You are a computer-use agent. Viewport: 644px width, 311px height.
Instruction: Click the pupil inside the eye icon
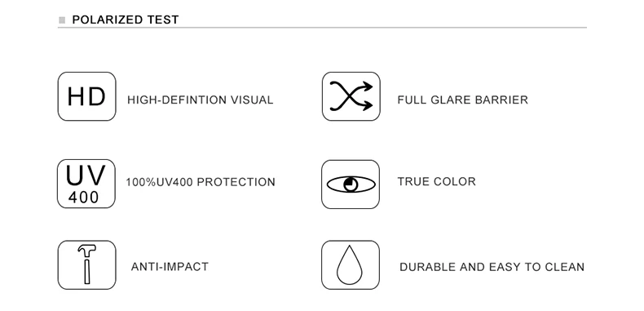(x=351, y=184)
